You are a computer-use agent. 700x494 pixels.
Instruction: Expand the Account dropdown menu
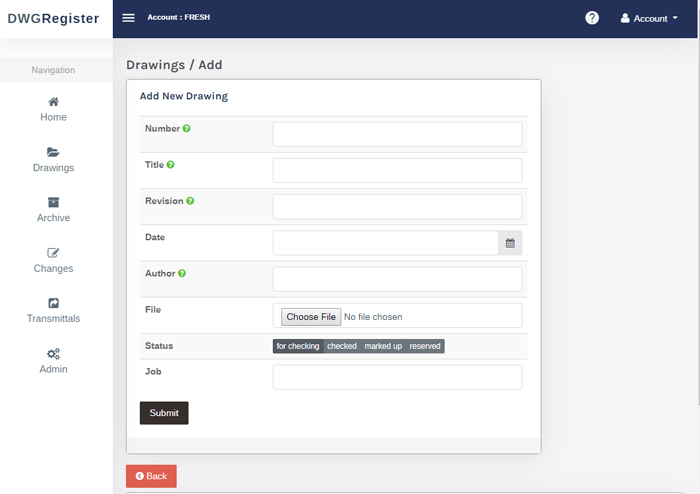[x=650, y=18]
